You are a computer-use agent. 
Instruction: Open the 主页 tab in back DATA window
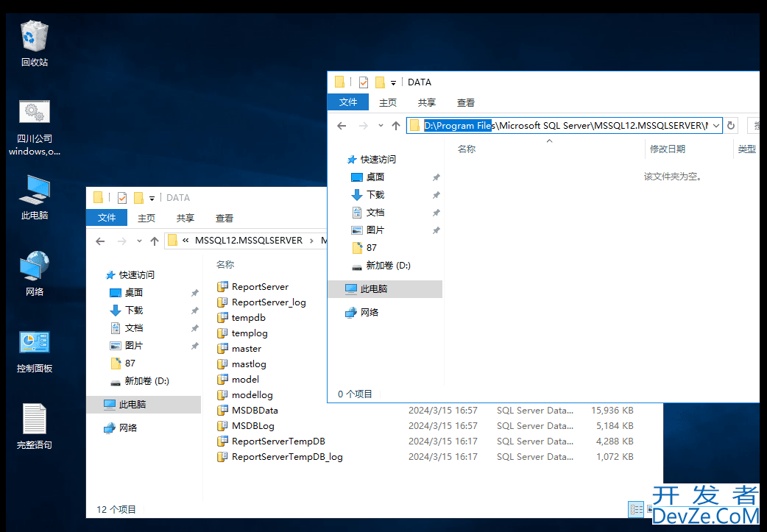coord(146,218)
